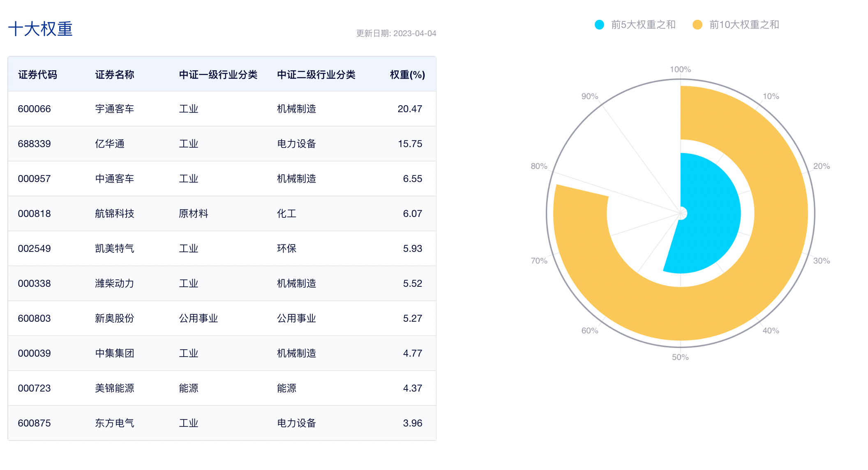Click weight value 5.52
Image resolution: width=868 pixels, height=470 pixels.
[413, 283]
